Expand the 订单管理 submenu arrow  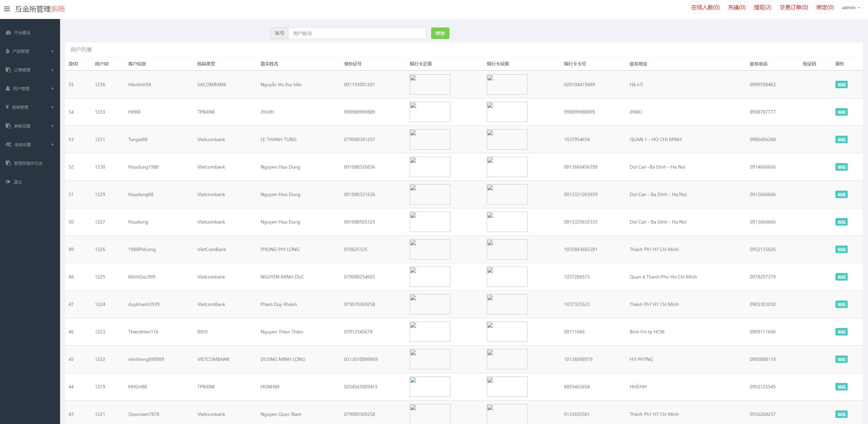pos(53,70)
